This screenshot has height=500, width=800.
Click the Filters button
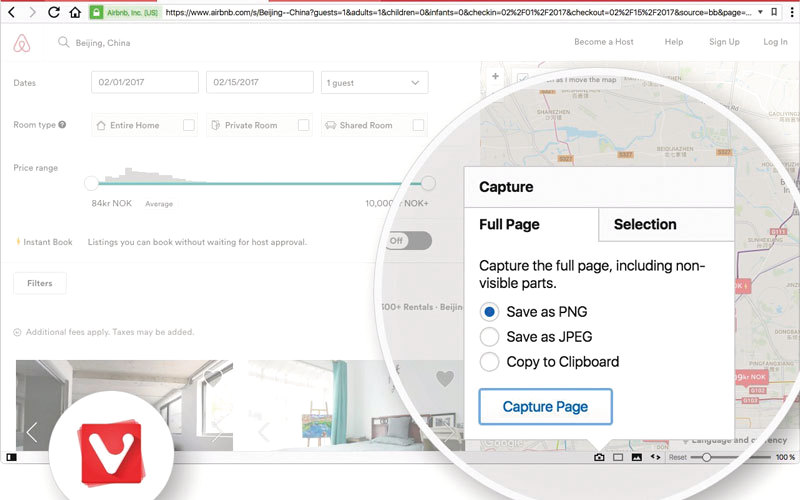[x=40, y=283]
